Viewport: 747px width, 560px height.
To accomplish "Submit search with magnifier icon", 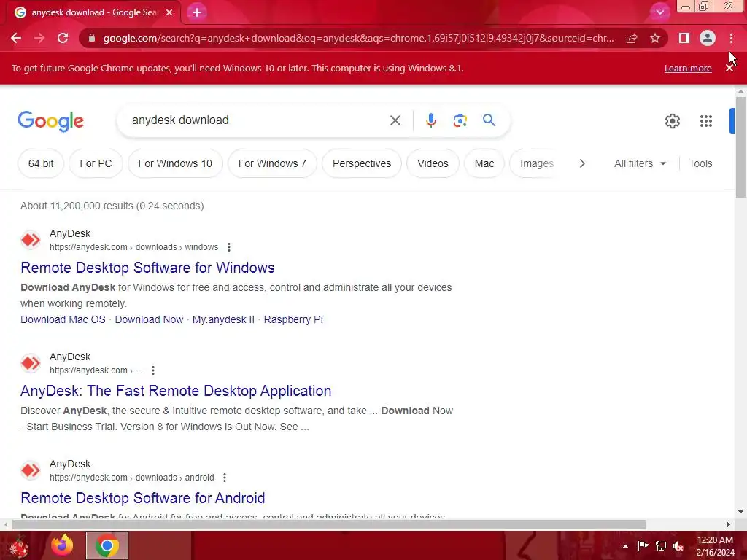I will (489, 120).
